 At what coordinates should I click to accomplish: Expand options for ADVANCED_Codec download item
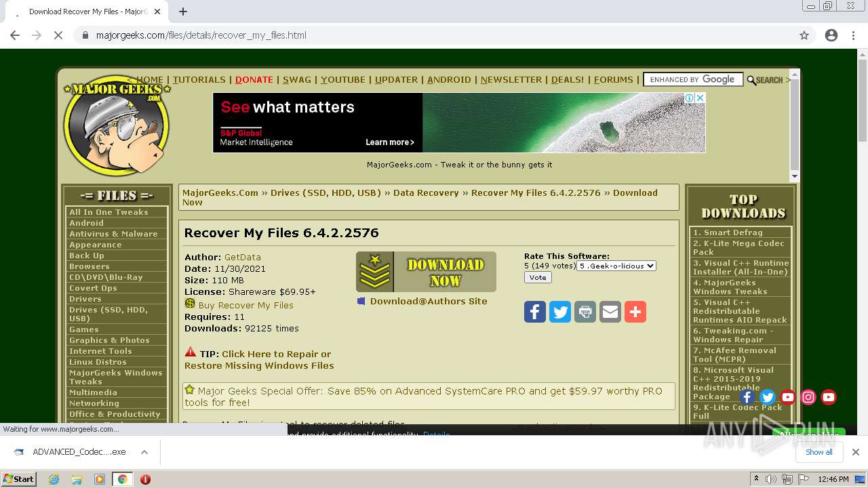[144, 452]
